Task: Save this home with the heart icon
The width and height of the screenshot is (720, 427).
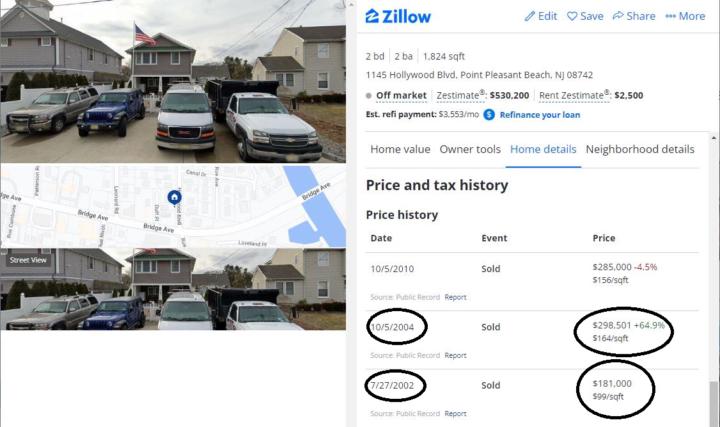Action: click(572, 16)
